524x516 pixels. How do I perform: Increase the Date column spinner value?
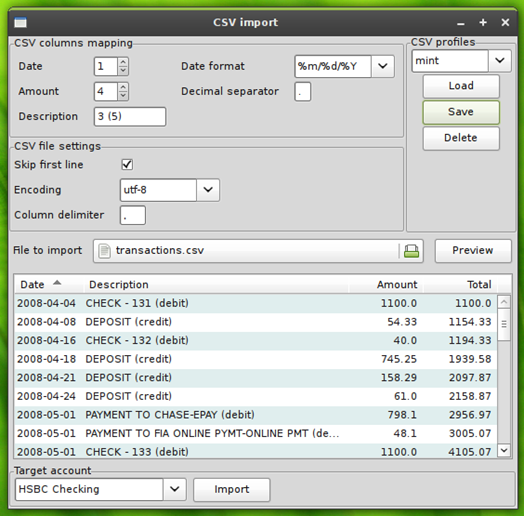coord(123,62)
